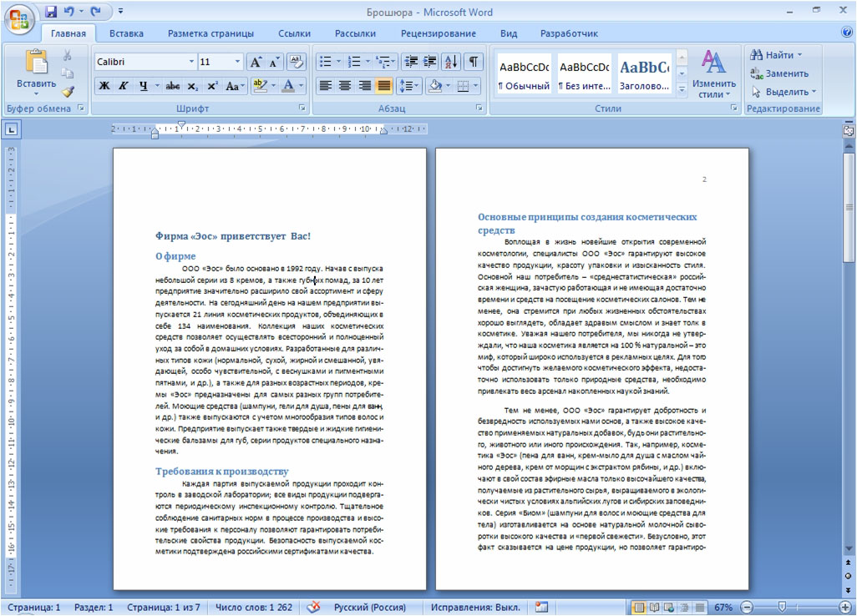
Task: Click the macro recording icon in the status bar
Action: click(541, 608)
